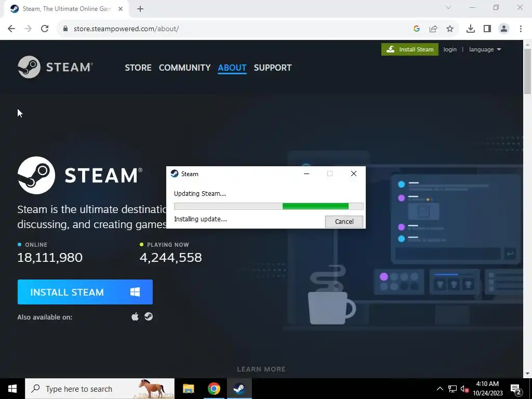Open the SUPPORT menu
Viewport: 532px width, 399px height.
(273, 68)
